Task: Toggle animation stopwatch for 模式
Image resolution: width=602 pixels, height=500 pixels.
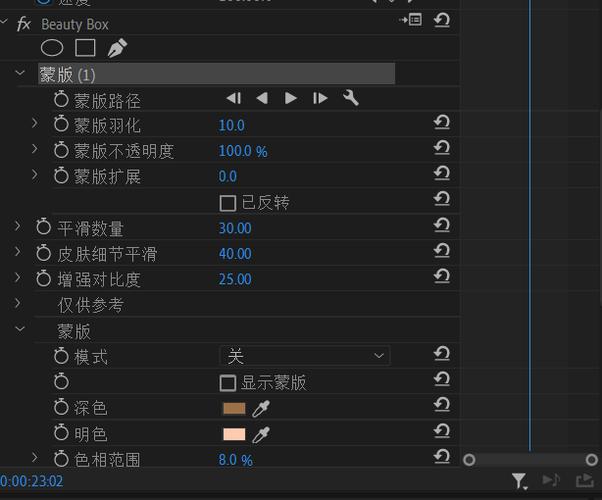Action: (61, 356)
